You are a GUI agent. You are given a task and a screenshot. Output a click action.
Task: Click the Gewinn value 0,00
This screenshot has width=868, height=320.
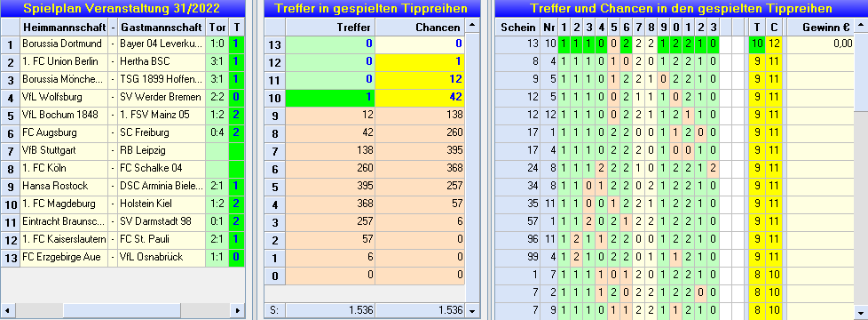click(x=820, y=44)
